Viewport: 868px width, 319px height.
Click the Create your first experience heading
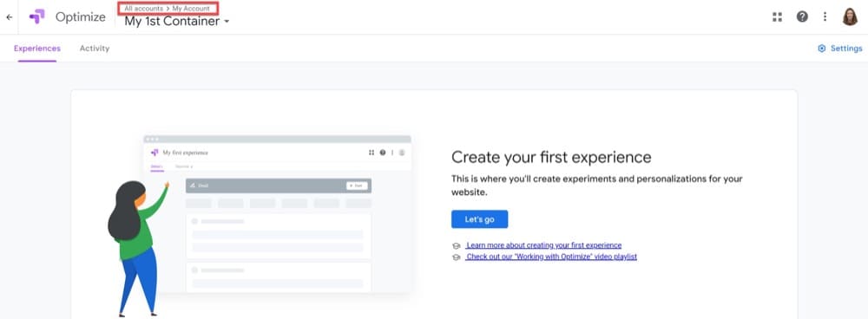point(551,158)
